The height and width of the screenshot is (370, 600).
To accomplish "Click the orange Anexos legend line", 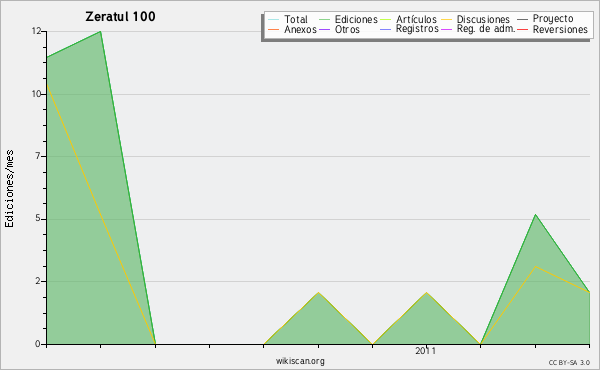I will click(x=274, y=29).
